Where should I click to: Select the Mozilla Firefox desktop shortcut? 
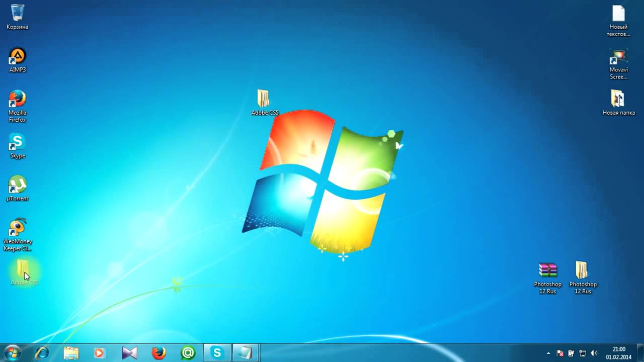click(x=17, y=106)
